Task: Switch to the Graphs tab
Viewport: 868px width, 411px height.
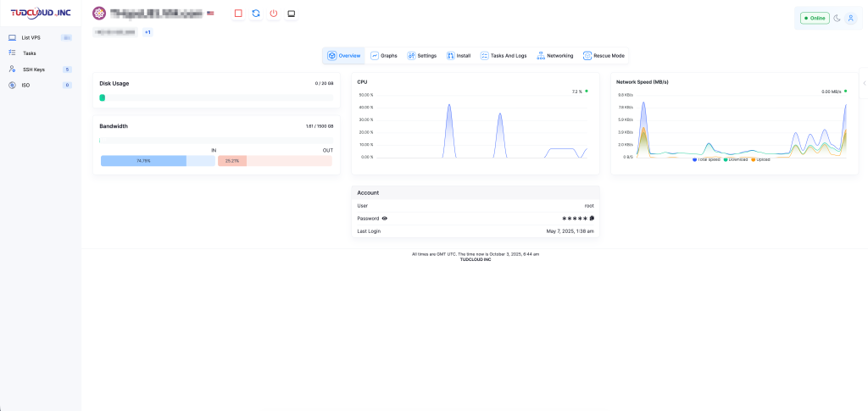Action: click(384, 56)
